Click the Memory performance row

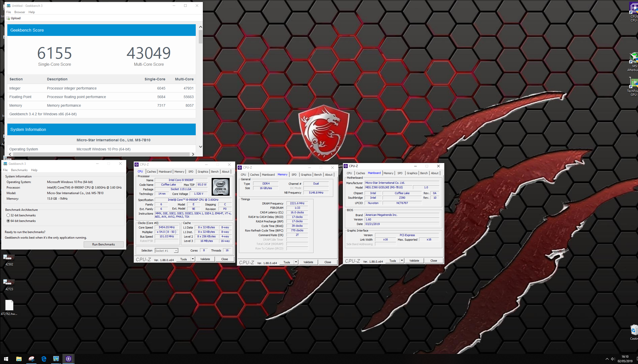coord(101,105)
